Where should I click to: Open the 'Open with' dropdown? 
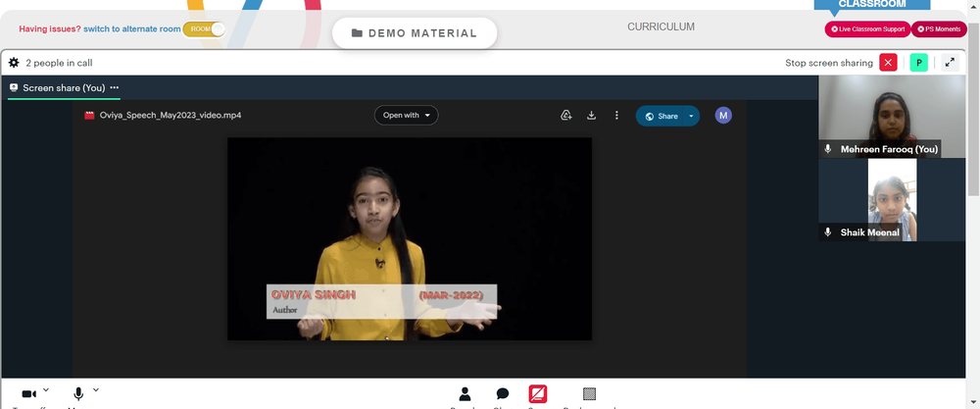click(407, 115)
